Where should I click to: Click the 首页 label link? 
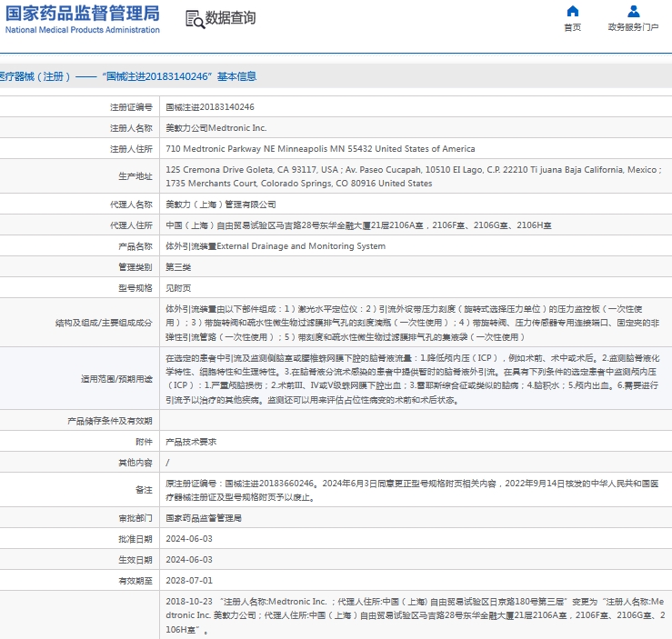click(x=572, y=27)
